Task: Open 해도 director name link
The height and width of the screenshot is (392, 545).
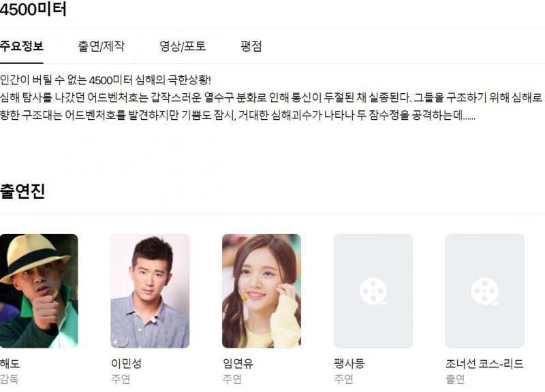Action: 10,363
